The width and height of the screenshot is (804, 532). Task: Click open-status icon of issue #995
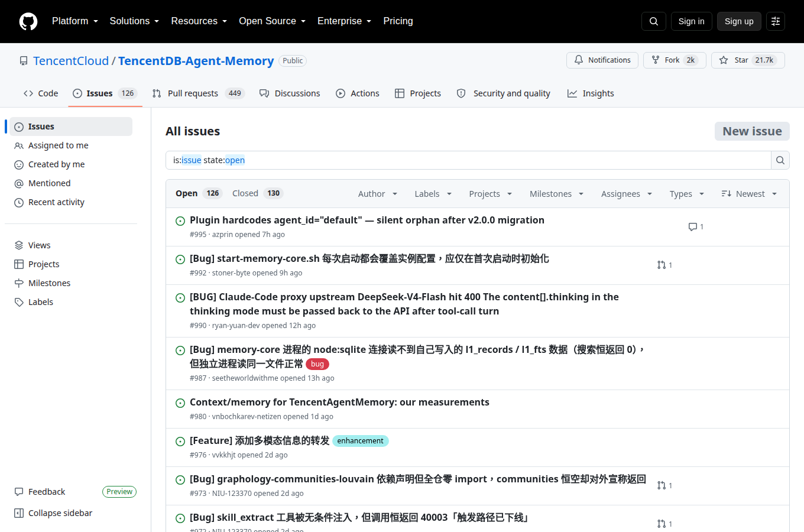180,221
